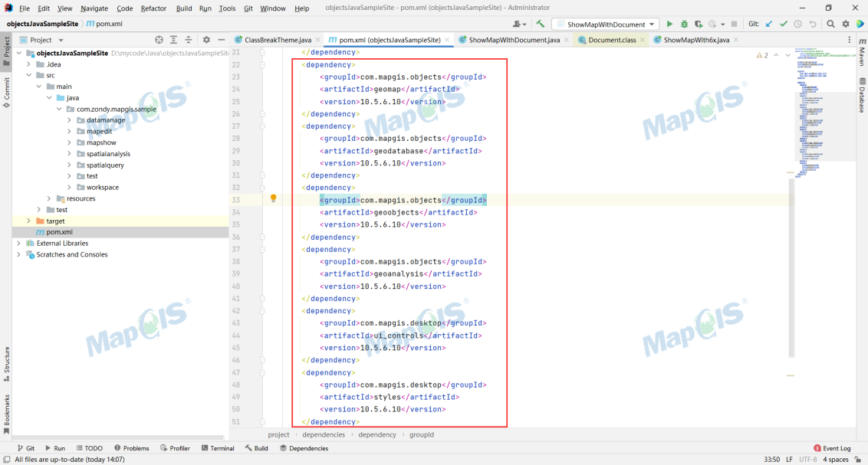Click line number 33 in the gutter
Image resolution: width=868 pixels, height=465 pixels.
pyautogui.click(x=236, y=200)
